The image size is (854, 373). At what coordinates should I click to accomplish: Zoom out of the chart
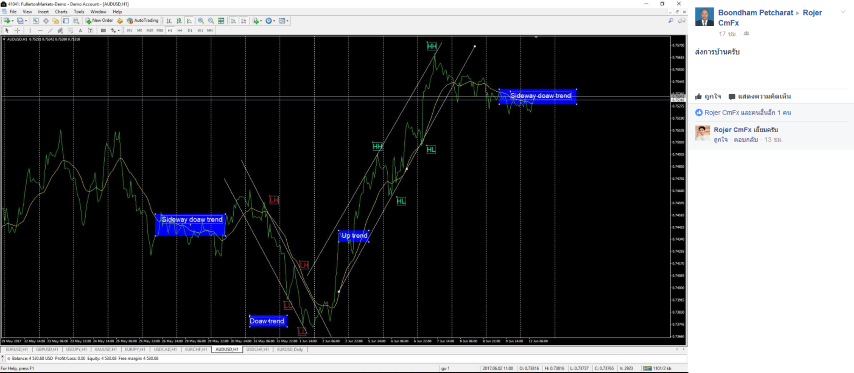point(211,21)
